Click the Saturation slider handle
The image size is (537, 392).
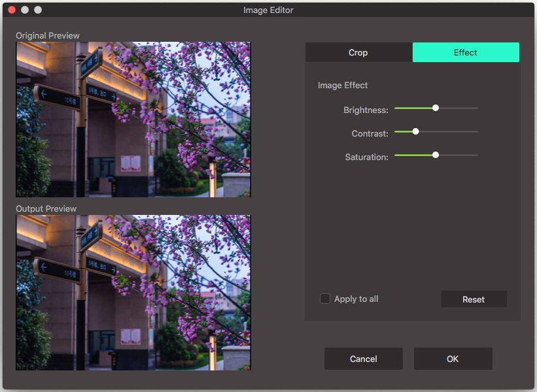click(x=436, y=155)
